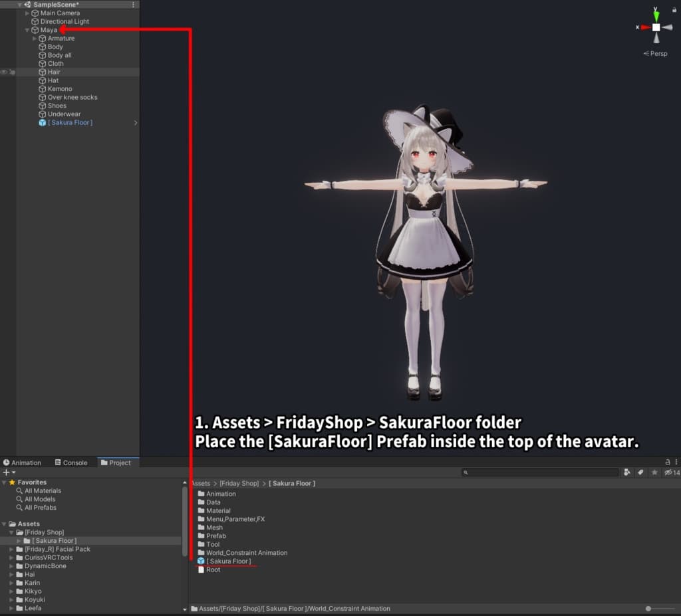This screenshot has width=681, height=616.
Task: Open the SampleScene three-dot options menu
Action: pos(133,5)
